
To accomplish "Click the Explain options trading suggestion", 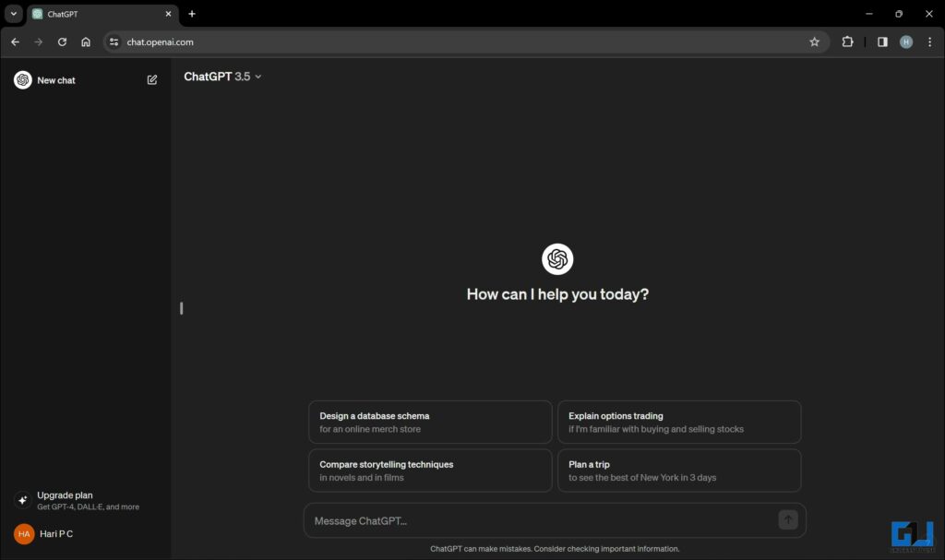I will pos(678,422).
